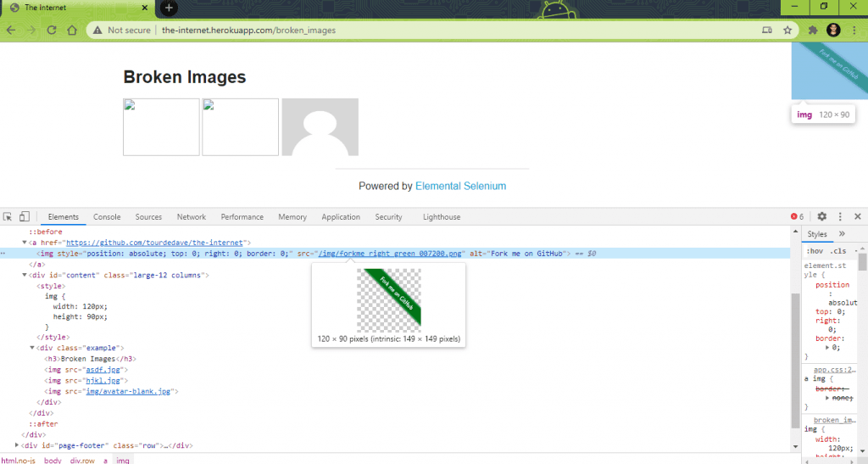
Task: Select div.row in the breadcrumb
Action: [82, 460]
